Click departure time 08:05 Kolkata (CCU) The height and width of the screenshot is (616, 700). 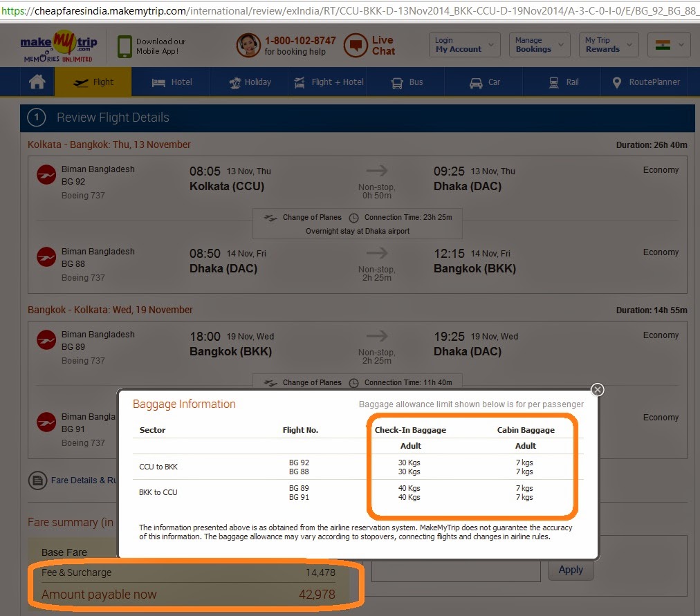205,171
